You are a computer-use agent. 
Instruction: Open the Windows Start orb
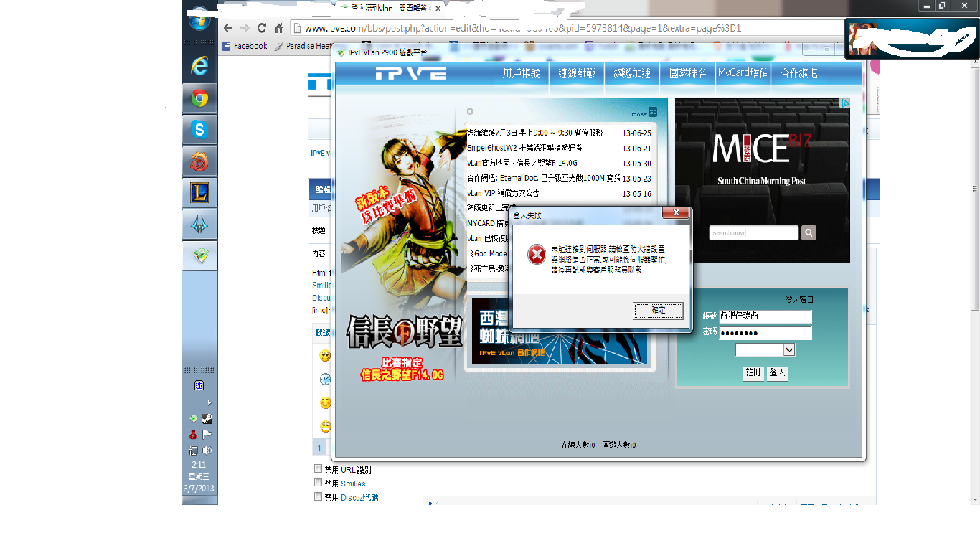coord(199,19)
